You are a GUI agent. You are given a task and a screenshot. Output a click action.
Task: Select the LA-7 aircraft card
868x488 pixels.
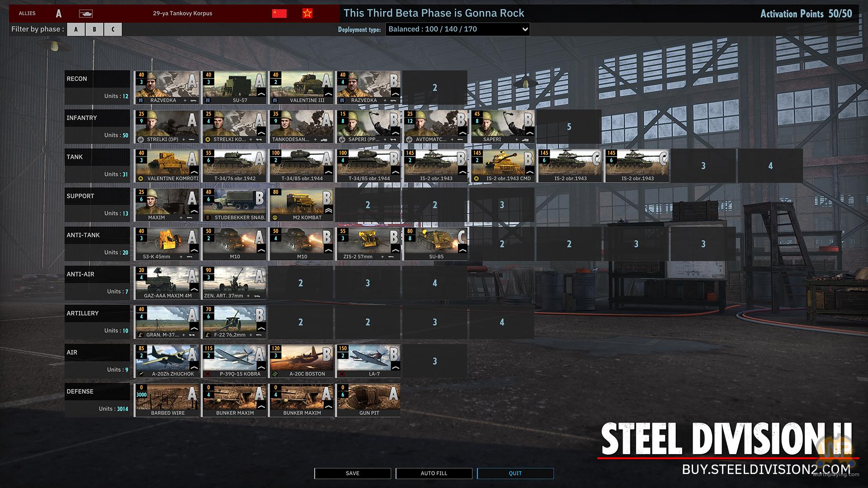(x=368, y=361)
